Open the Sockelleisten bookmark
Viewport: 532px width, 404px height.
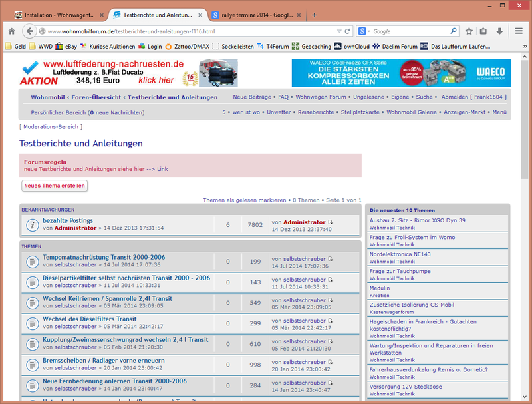[233, 46]
